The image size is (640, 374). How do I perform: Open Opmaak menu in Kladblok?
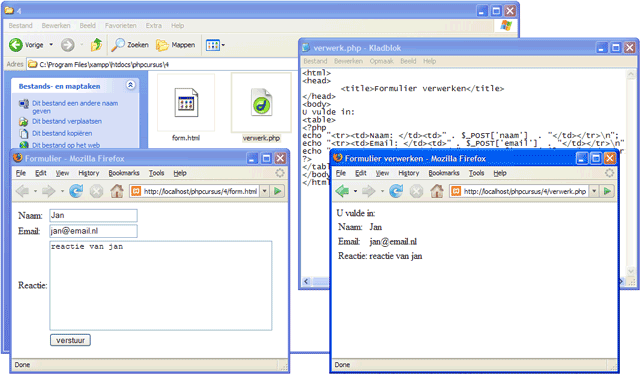(381, 61)
